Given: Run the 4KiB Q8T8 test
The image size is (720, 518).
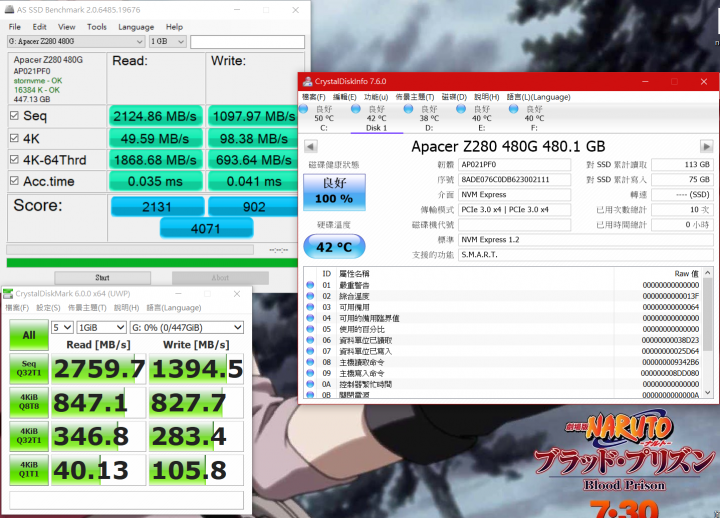Looking at the screenshot, I should tap(29, 403).
